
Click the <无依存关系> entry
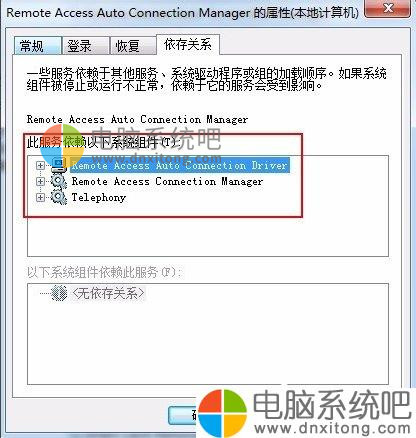point(108,293)
